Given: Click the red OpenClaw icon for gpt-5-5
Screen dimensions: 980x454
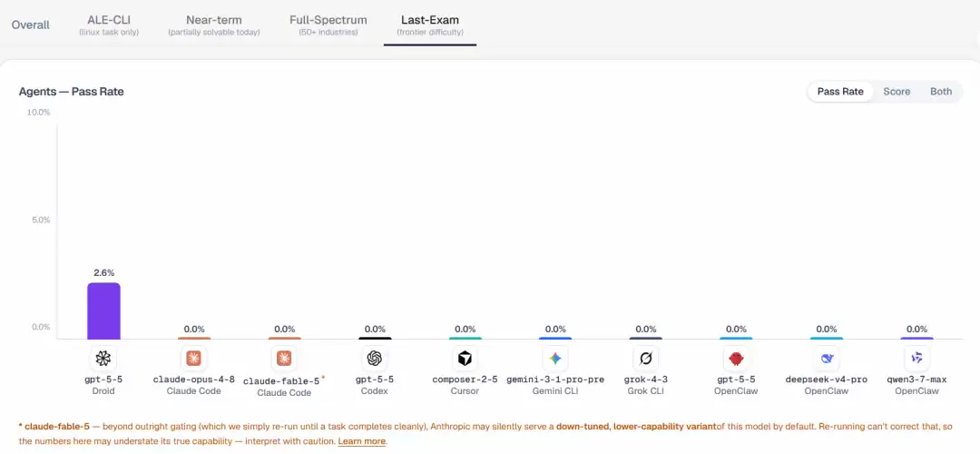Looking at the screenshot, I should tap(736, 359).
